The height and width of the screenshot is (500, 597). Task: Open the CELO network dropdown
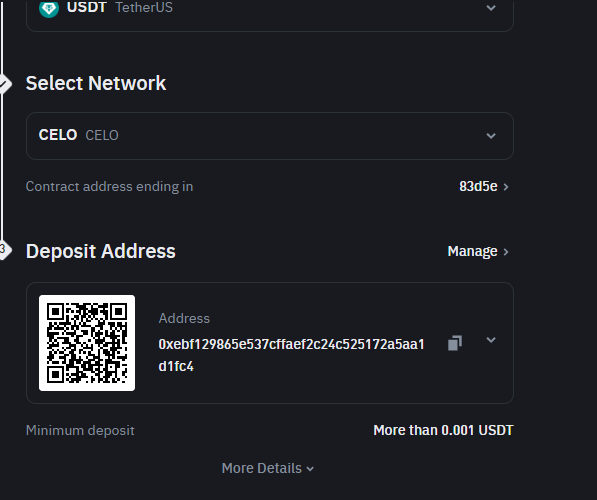tap(270, 136)
